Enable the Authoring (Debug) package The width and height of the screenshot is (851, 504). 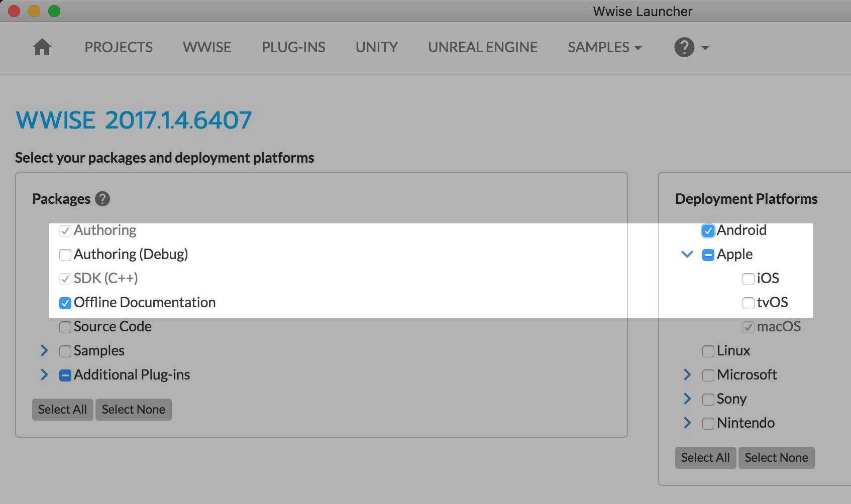pos(65,255)
